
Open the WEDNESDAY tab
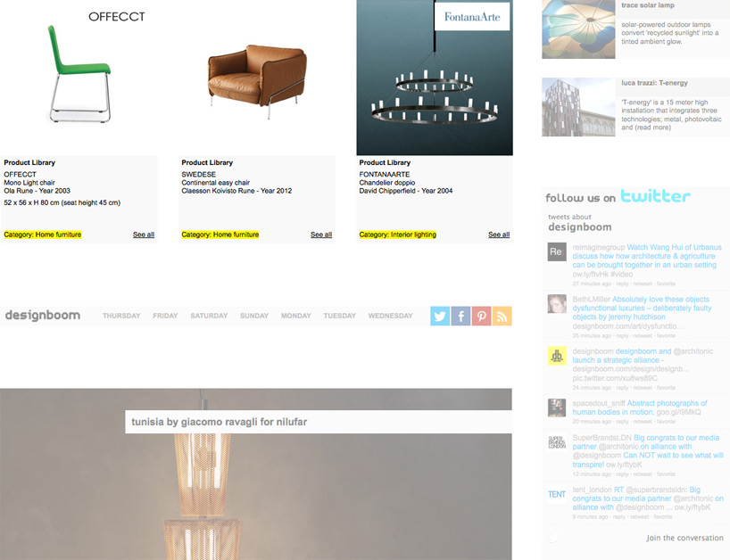point(390,316)
